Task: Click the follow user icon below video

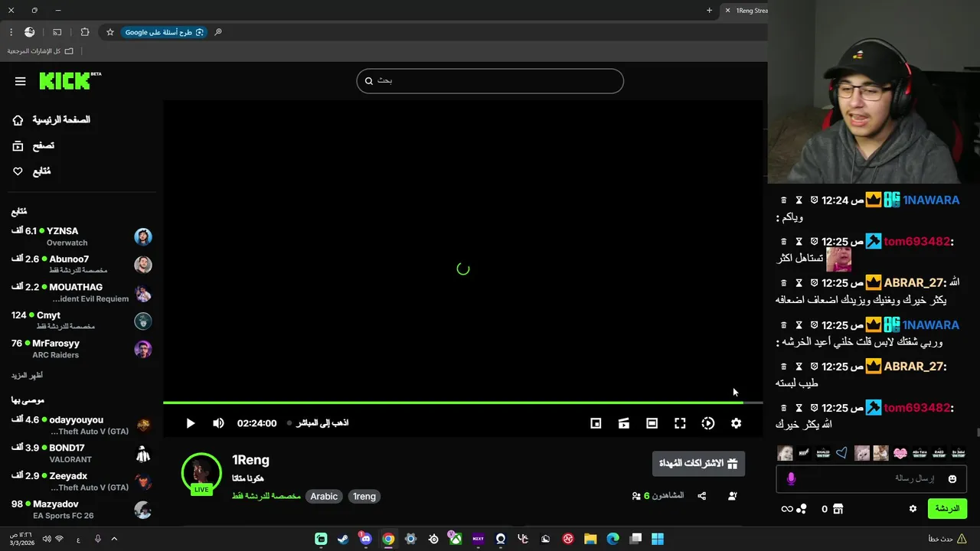Action: click(x=733, y=496)
